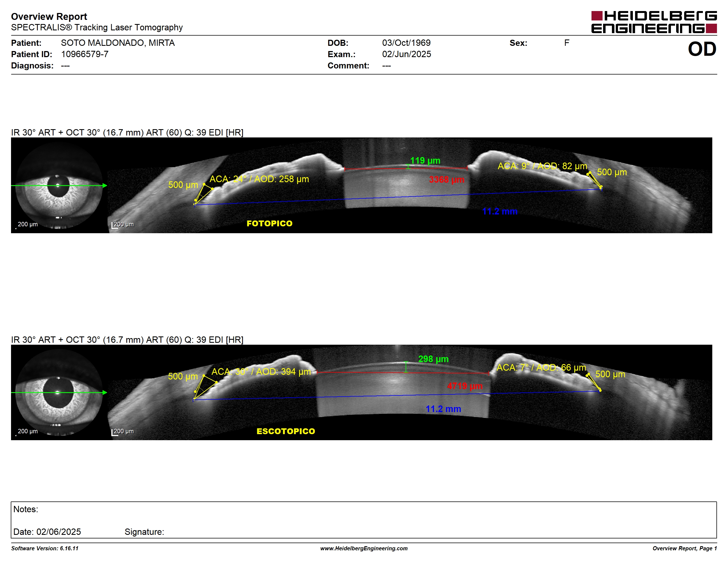
Task: Click the Overview Report, Page 1 footer
Action: click(685, 548)
